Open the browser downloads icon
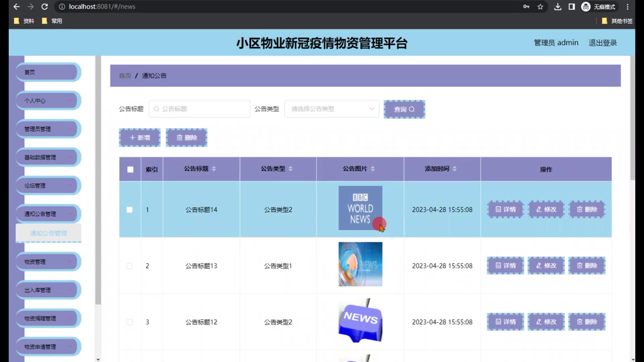644x362 pixels. 557,7
